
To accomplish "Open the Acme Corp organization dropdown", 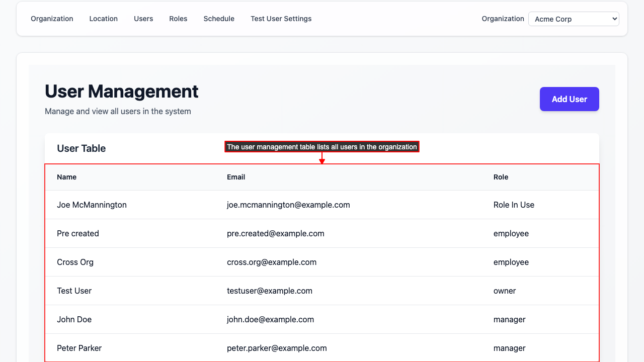I will tap(574, 19).
